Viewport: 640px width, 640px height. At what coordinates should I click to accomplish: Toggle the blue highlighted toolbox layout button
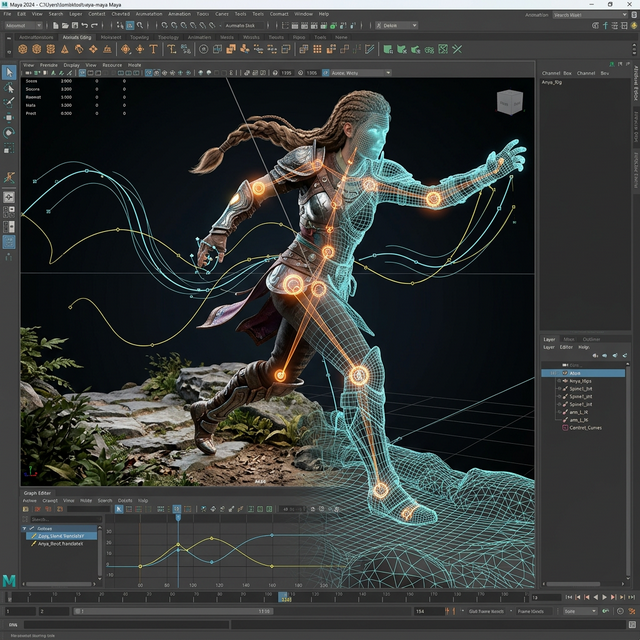[x=9, y=242]
